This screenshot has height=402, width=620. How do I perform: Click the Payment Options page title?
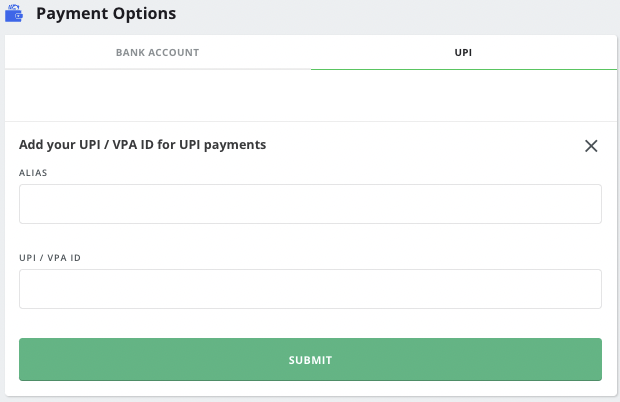click(x=106, y=13)
